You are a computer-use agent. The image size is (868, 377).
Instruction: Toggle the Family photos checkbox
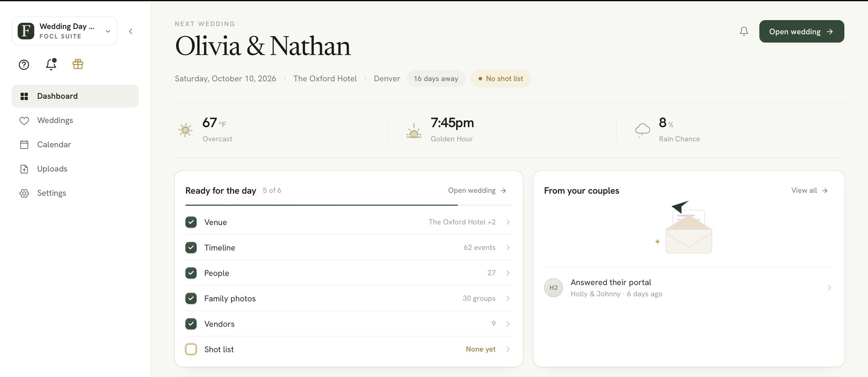click(x=191, y=298)
